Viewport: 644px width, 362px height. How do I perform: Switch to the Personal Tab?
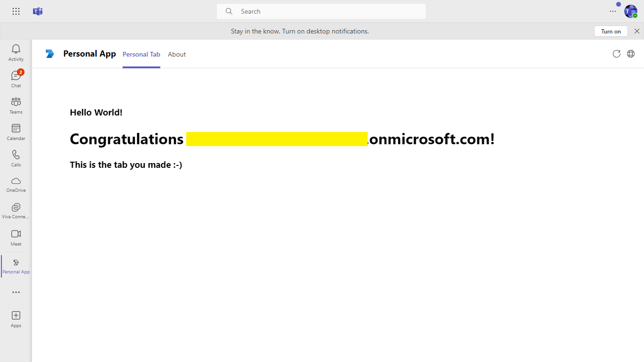coord(141,54)
